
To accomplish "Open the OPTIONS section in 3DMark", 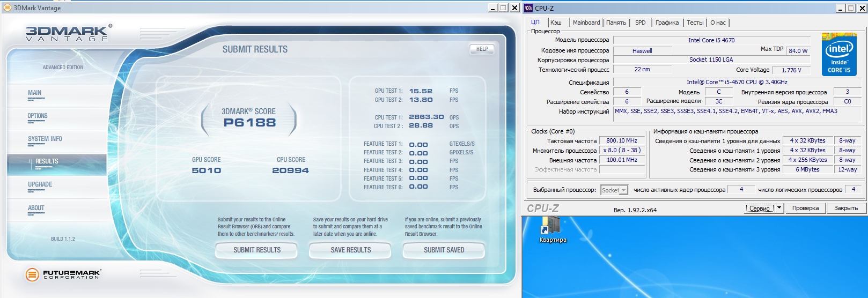I will coord(38,116).
